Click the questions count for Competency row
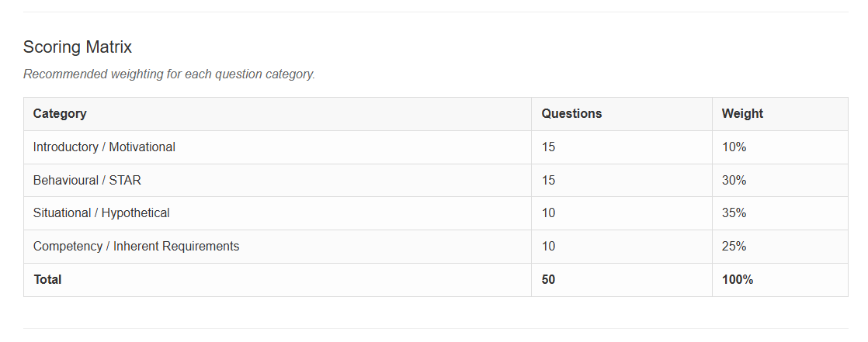Image resolution: width=868 pixels, height=342 pixels. pos(622,247)
